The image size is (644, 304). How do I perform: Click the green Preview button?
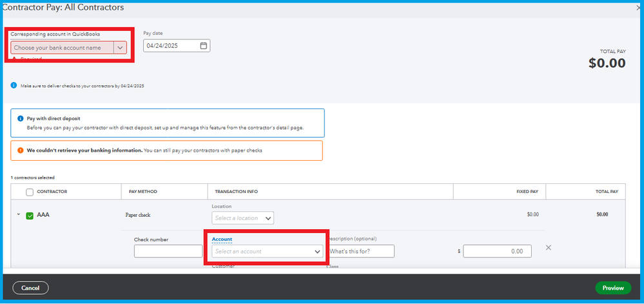point(613,288)
